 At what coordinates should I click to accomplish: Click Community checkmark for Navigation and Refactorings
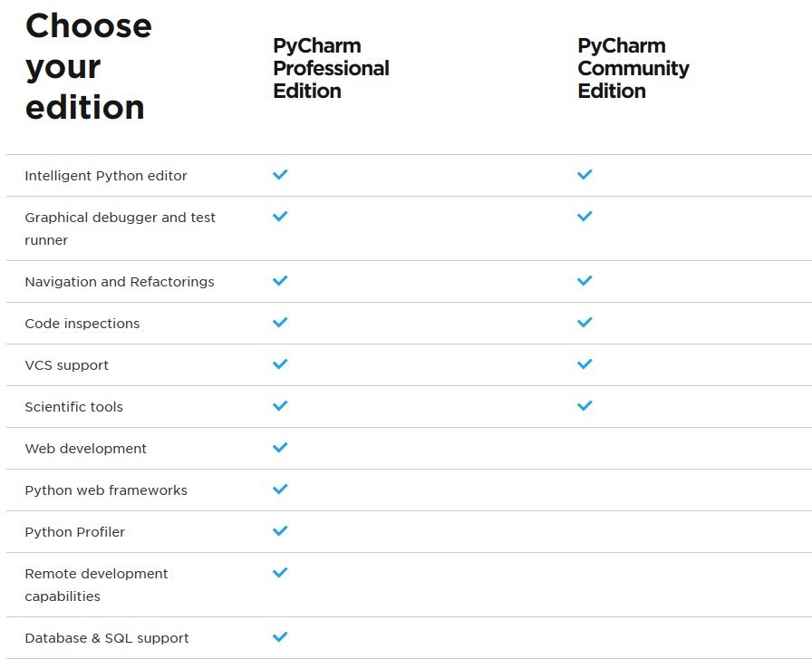pyautogui.click(x=585, y=281)
